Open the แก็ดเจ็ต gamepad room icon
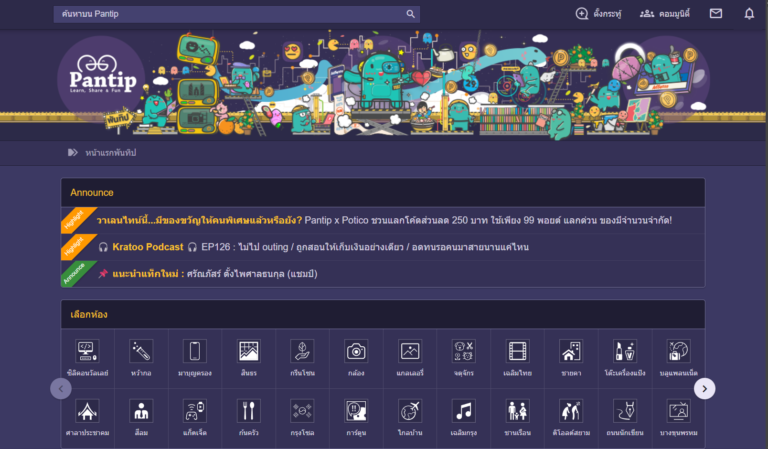 tap(195, 411)
